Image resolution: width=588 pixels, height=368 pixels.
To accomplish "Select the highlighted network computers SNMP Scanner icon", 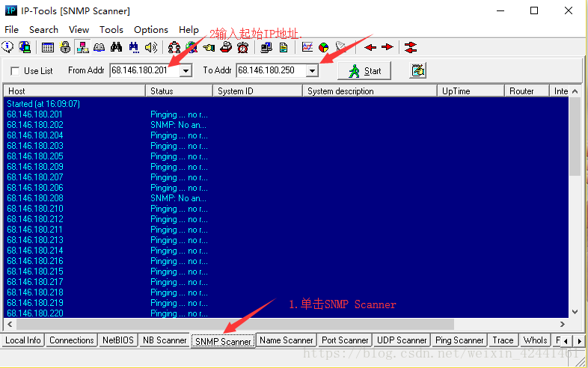I will (x=82, y=47).
